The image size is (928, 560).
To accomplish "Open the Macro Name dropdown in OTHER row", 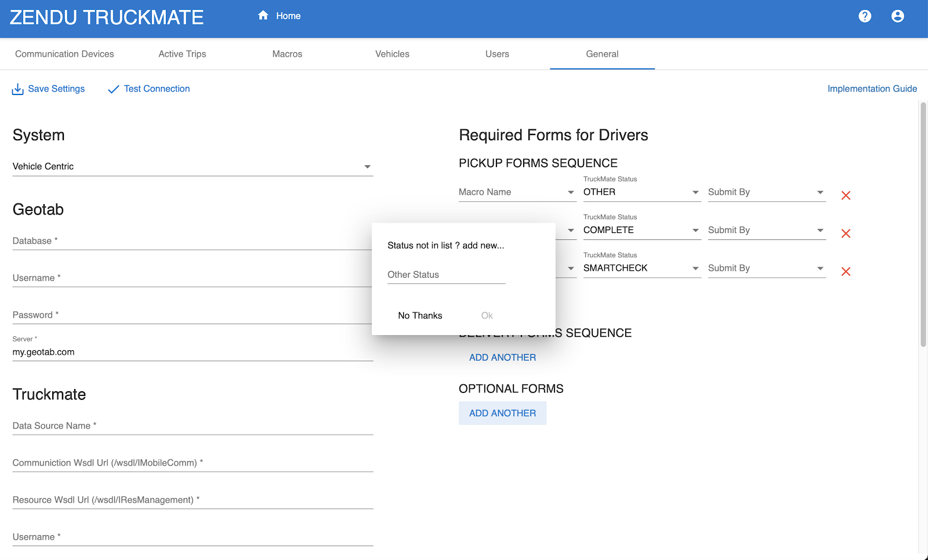I will pos(517,192).
